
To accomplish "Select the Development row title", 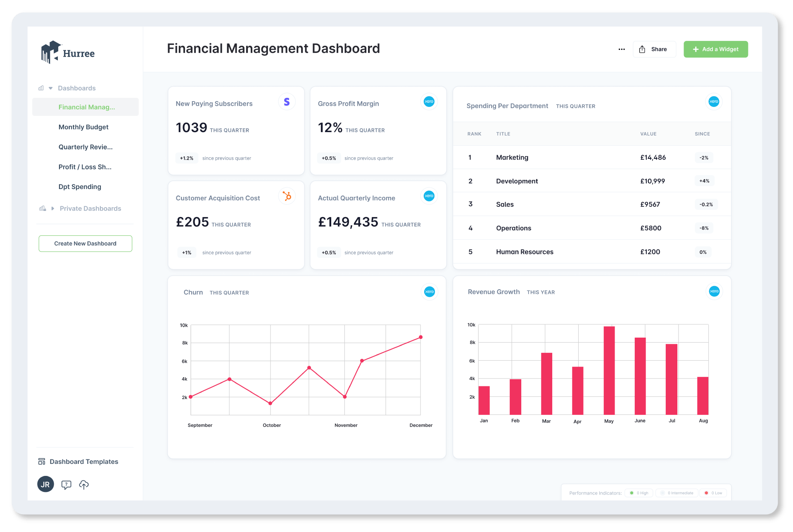I will click(517, 181).
